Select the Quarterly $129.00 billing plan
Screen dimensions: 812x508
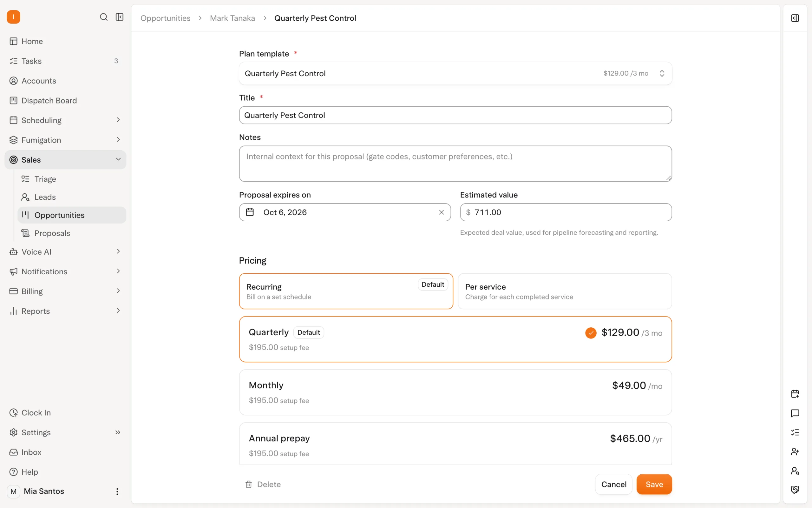click(455, 339)
